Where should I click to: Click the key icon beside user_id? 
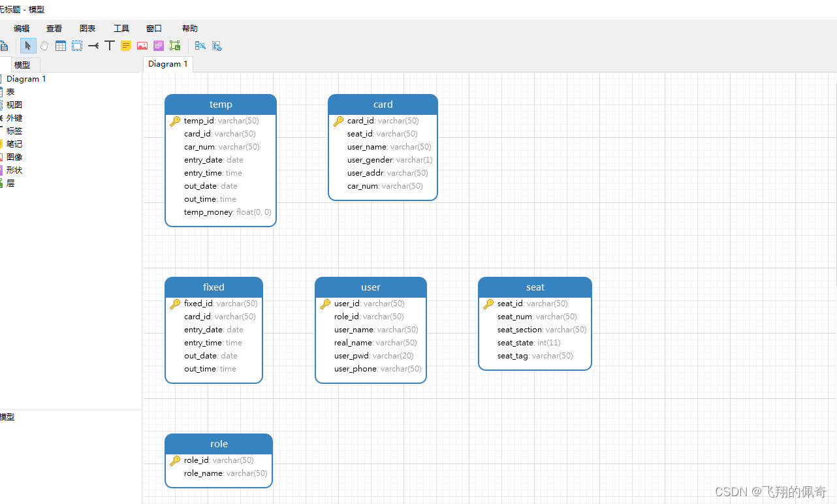pyautogui.click(x=325, y=304)
